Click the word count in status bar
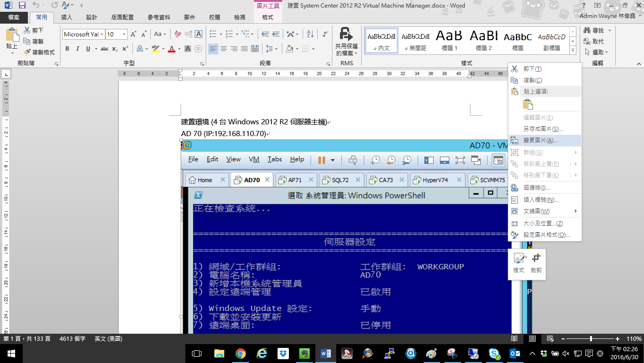The width and height of the screenshot is (644, 363). tap(72, 339)
